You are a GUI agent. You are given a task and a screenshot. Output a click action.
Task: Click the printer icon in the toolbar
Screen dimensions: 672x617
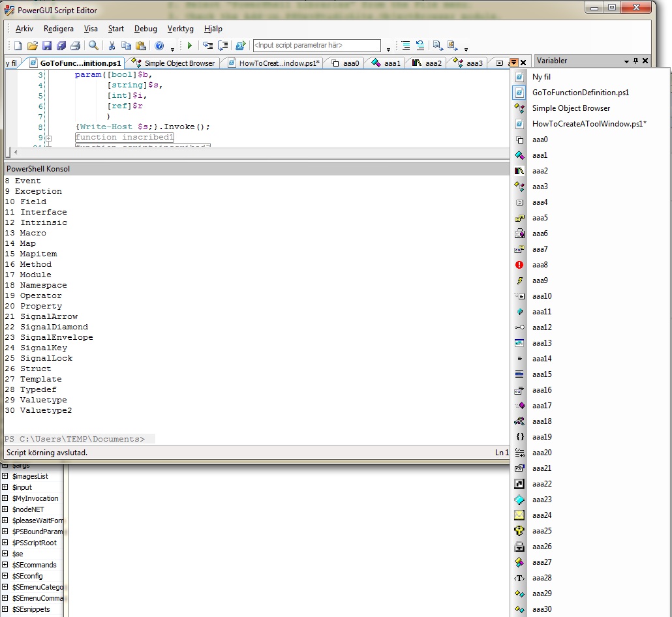point(76,46)
